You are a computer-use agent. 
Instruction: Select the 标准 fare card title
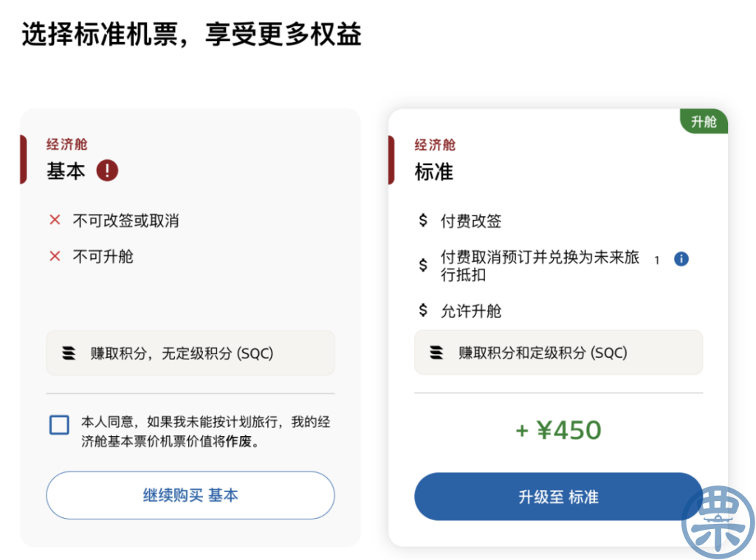[x=434, y=172]
